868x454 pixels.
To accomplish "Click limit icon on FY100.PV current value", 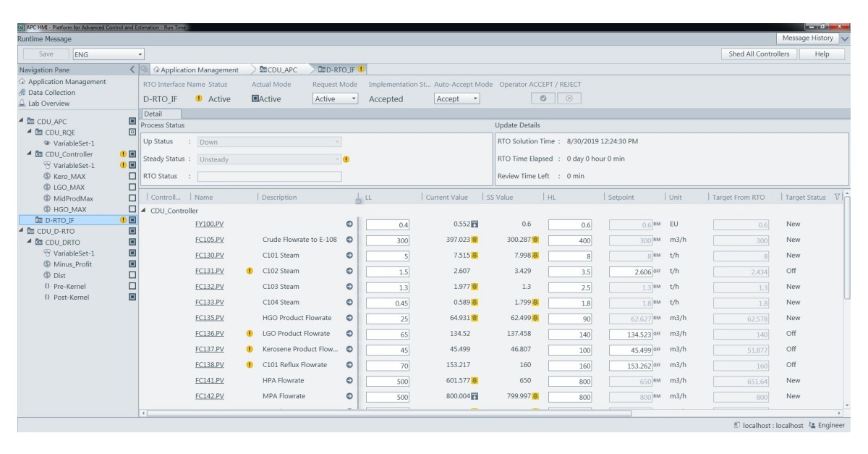I will 475,224.
